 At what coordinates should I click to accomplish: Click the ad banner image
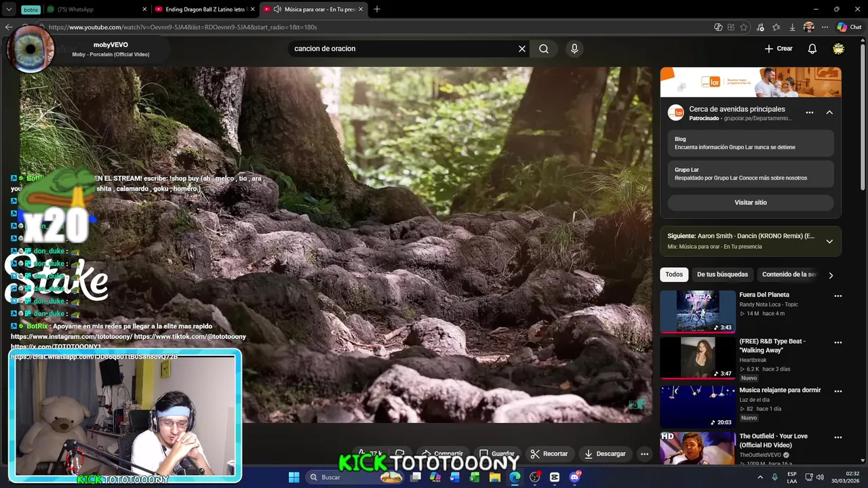pyautogui.click(x=751, y=83)
